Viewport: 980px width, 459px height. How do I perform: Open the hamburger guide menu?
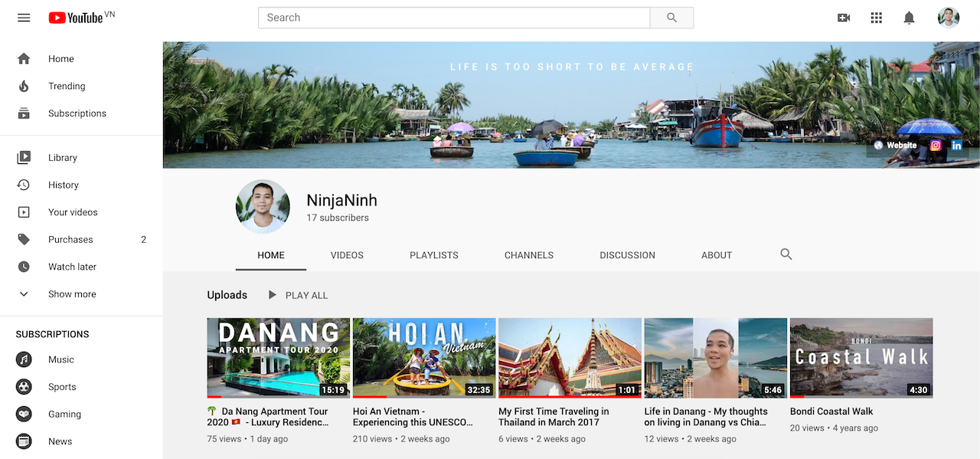tap(24, 18)
